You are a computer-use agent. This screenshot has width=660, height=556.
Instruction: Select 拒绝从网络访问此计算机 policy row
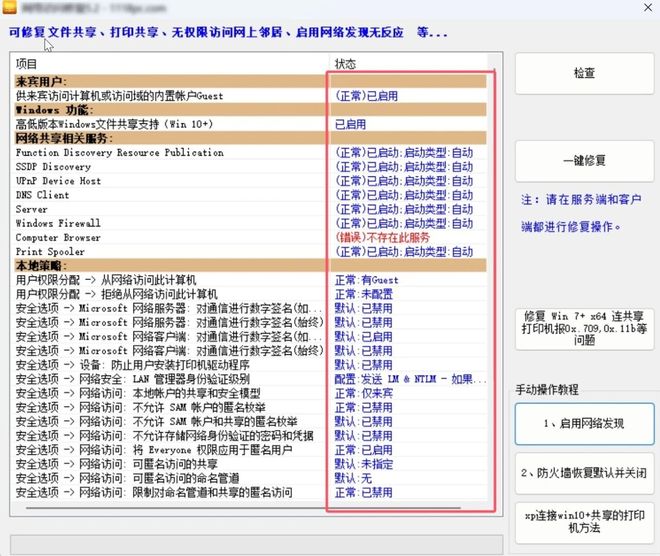(250, 294)
